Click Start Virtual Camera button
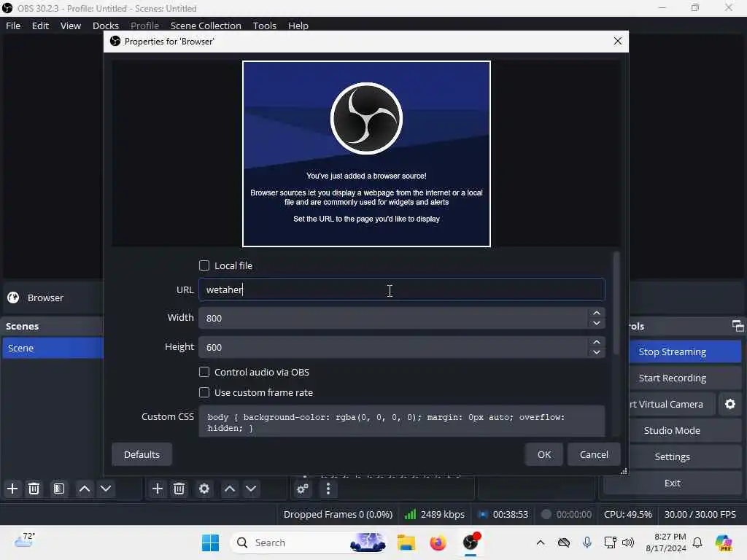747x560 pixels. click(x=672, y=404)
